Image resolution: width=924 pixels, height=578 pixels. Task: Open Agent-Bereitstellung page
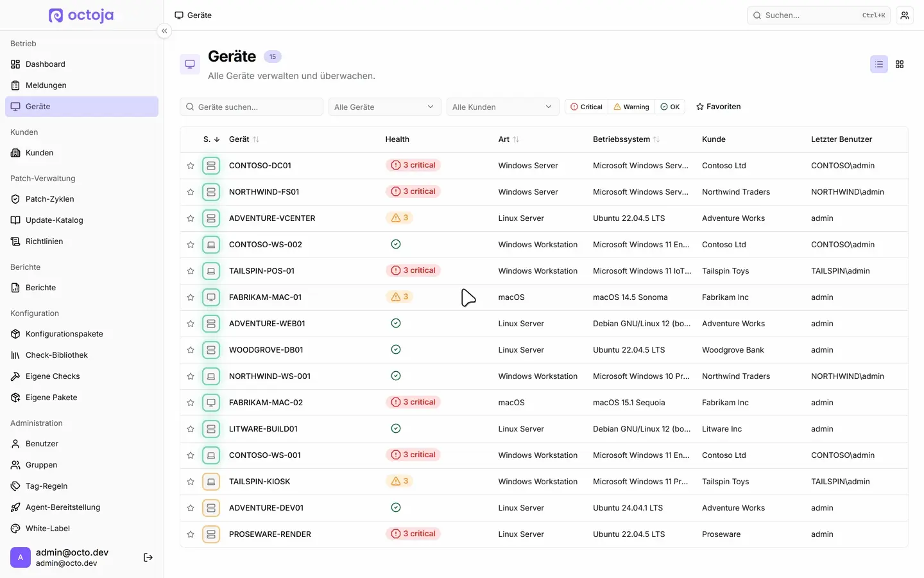tap(81, 507)
